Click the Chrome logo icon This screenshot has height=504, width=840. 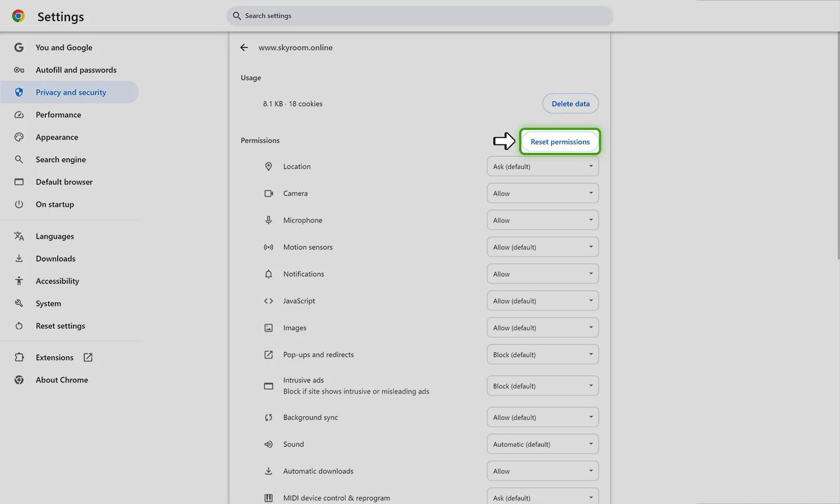click(18, 16)
